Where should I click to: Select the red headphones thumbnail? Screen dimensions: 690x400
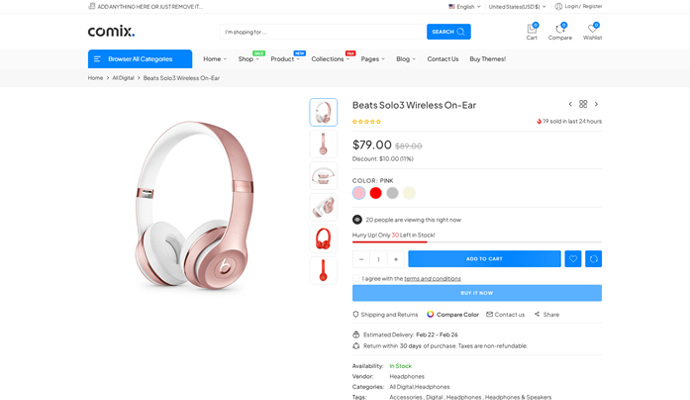point(323,239)
